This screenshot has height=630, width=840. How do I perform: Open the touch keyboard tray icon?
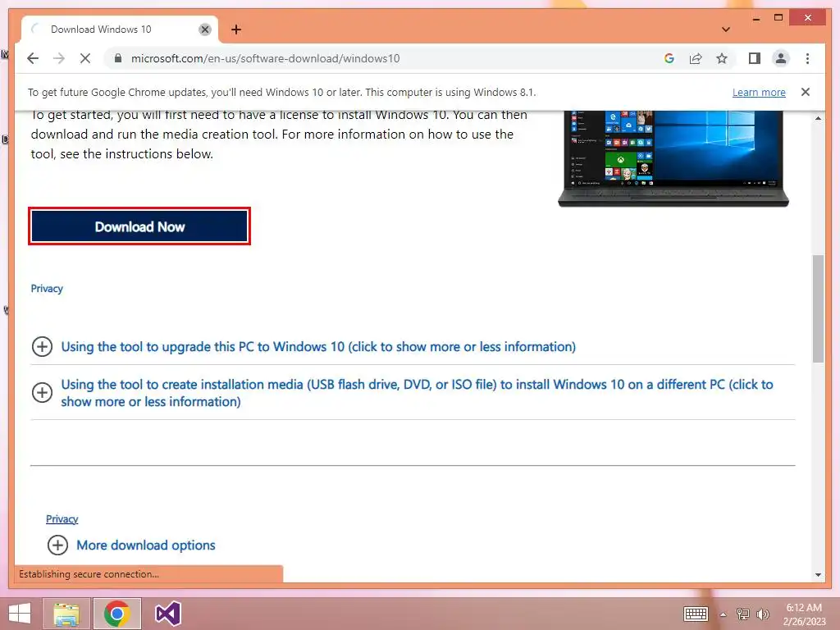point(696,614)
